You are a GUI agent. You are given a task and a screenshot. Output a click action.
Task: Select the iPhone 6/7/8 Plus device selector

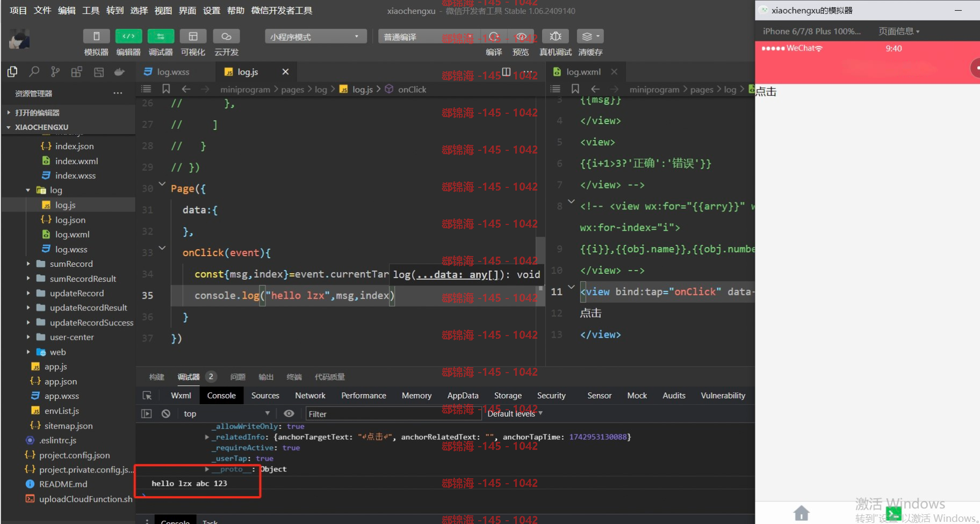(x=811, y=31)
